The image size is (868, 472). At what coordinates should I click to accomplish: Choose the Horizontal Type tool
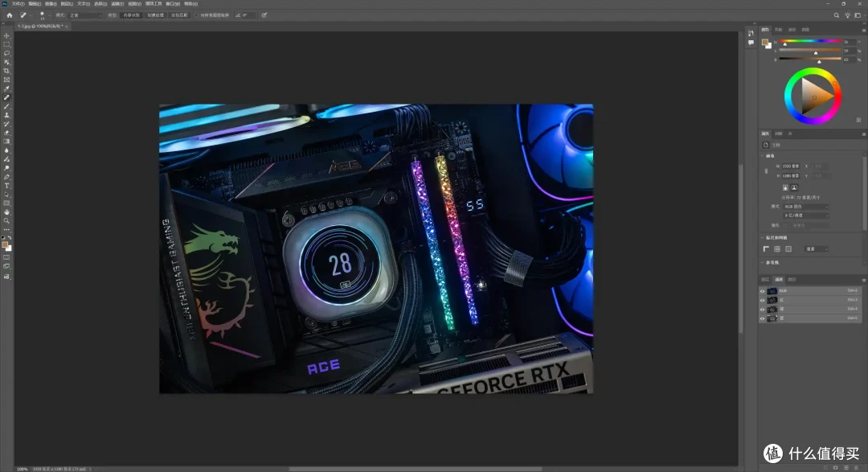point(6,186)
